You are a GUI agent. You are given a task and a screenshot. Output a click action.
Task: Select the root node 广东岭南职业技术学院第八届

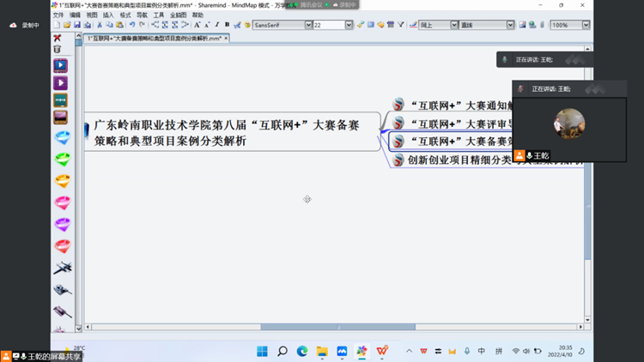click(x=232, y=132)
